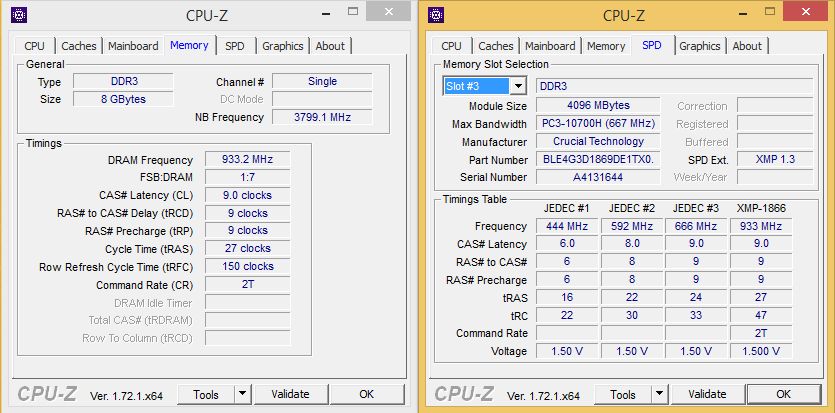Maximize the left CPU-Z window

(353, 11)
